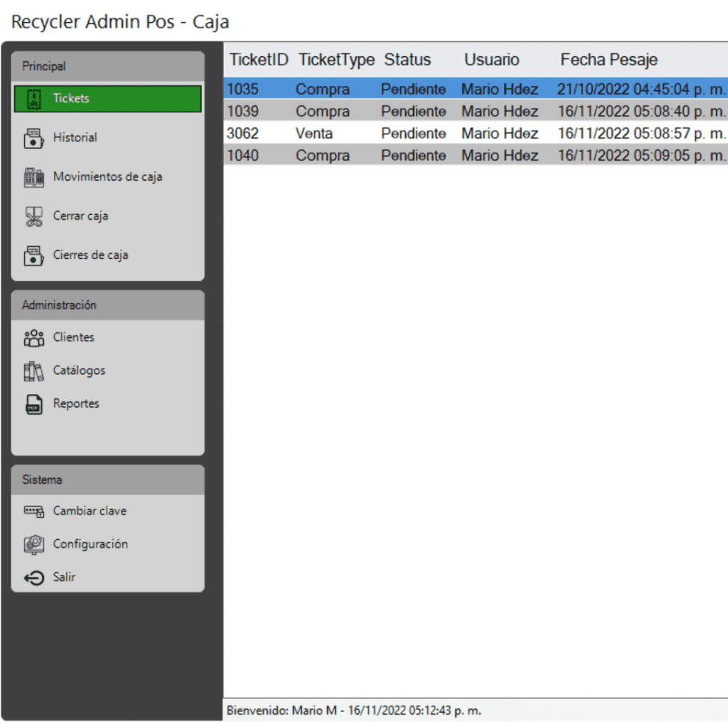
Task: Click the Movimientos de caja icon
Action: coord(33,177)
